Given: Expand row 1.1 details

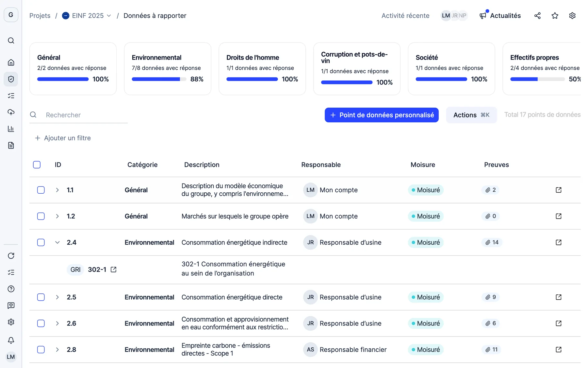Looking at the screenshot, I should pos(57,190).
